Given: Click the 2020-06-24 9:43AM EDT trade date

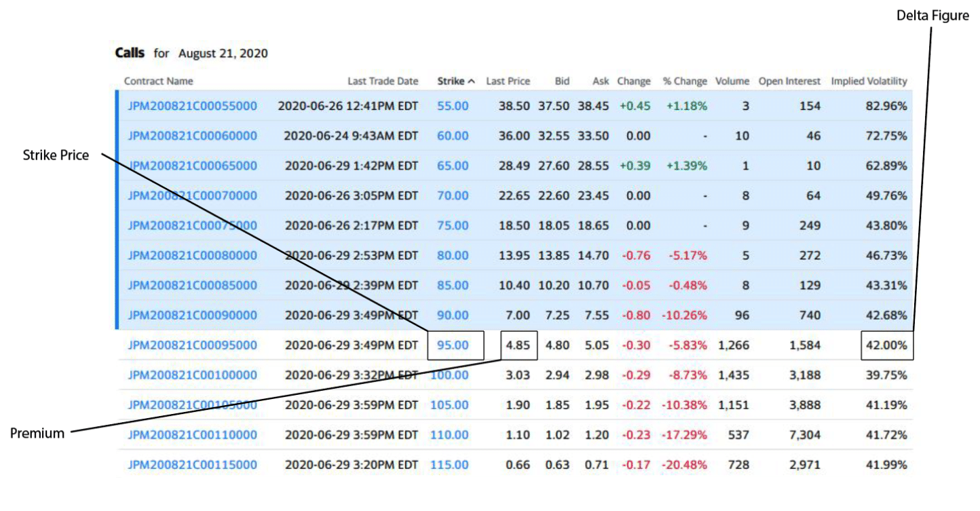Looking at the screenshot, I should tap(351, 136).
